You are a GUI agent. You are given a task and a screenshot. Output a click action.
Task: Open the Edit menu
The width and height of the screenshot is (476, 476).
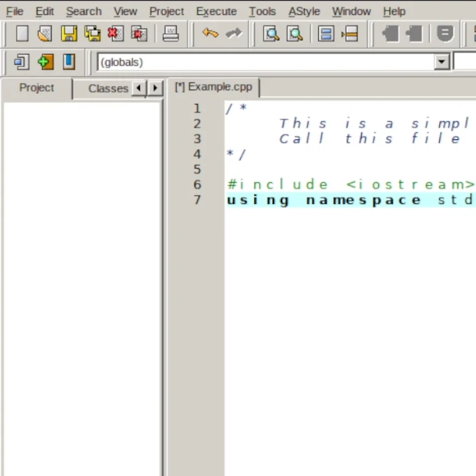coord(45,12)
